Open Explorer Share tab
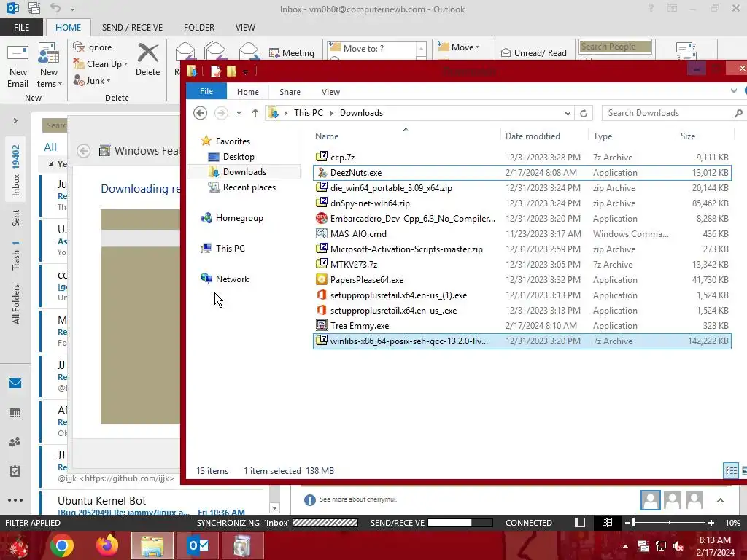Viewport: 747px width, 560px height. [290, 92]
